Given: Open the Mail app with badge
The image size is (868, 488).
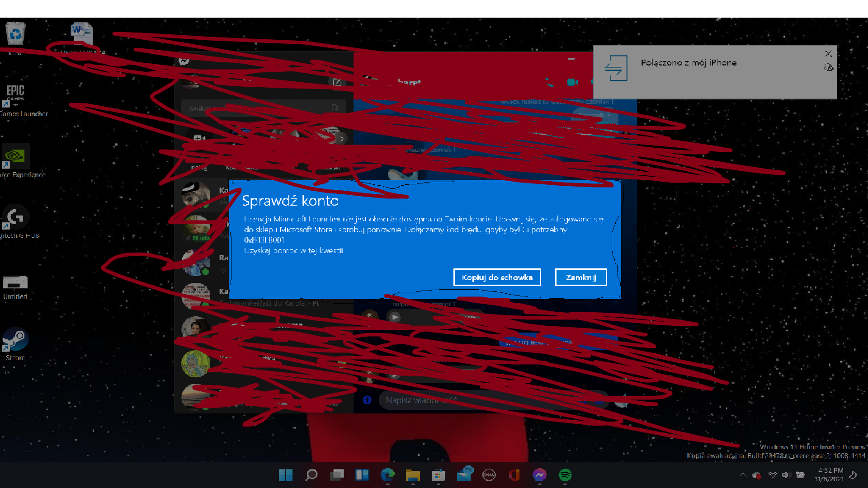Looking at the screenshot, I should click(x=464, y=475).
